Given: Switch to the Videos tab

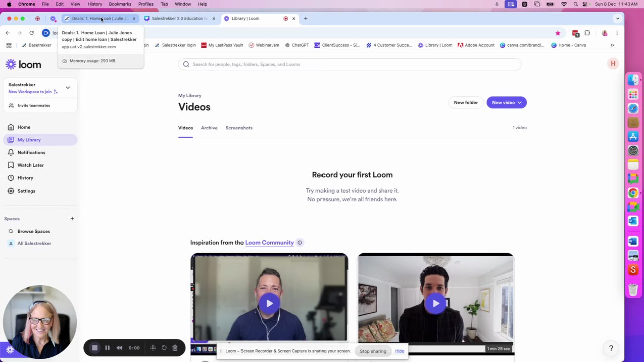Looking at the screenshot, I should 185,128.
